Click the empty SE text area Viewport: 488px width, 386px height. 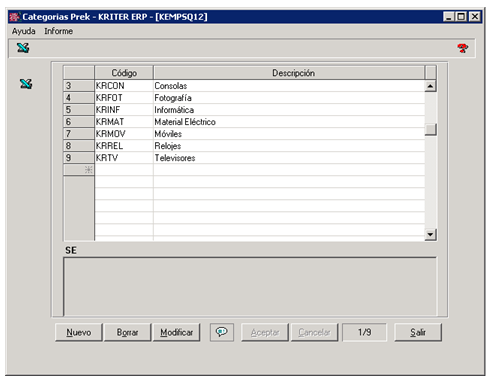click(250, 286)
